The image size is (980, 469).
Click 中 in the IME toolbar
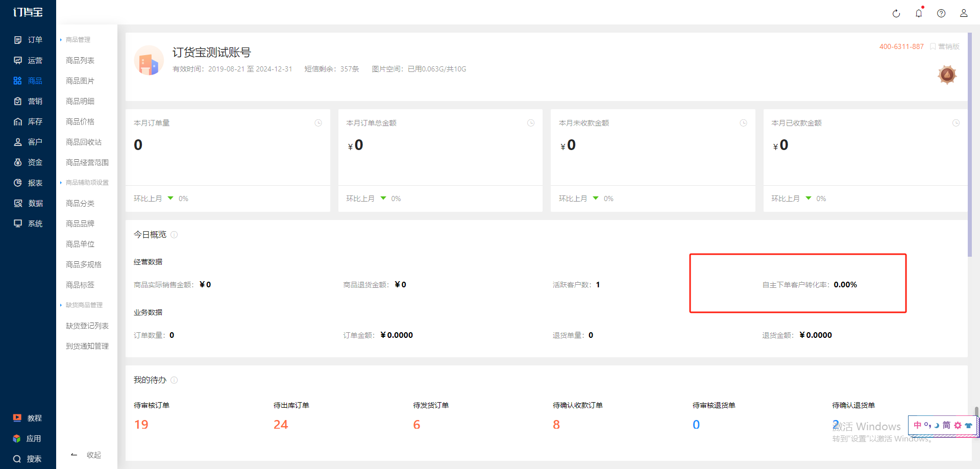[918, 425]
